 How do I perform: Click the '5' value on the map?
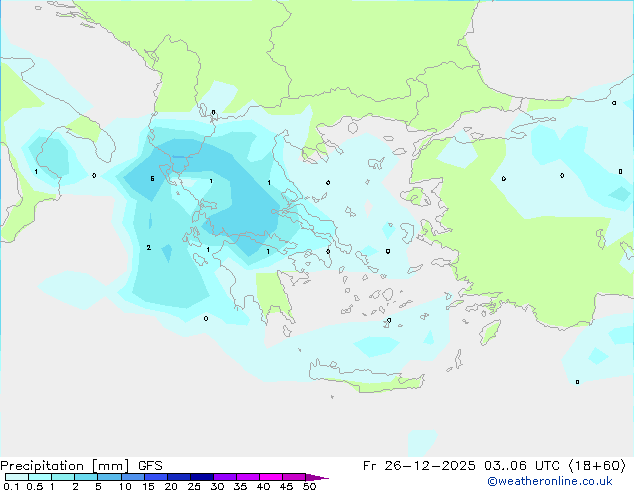[152, 178]
